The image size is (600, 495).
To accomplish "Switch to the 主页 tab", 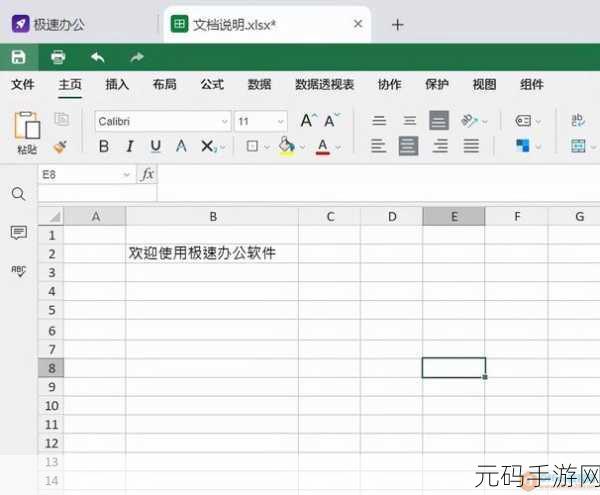I will 70,84.
